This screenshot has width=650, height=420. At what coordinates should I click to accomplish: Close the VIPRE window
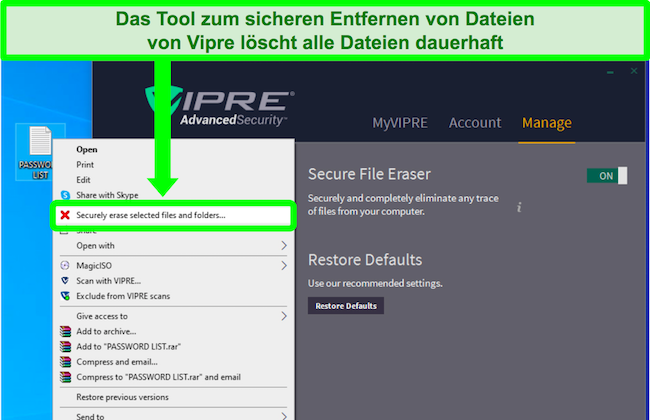634,71
